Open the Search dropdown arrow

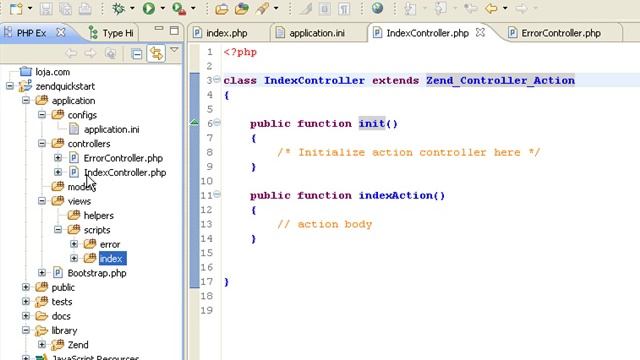[x=276, y=8]
